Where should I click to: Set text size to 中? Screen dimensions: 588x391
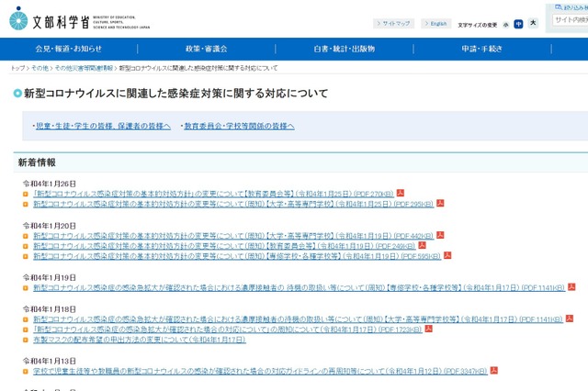[518, 24]
